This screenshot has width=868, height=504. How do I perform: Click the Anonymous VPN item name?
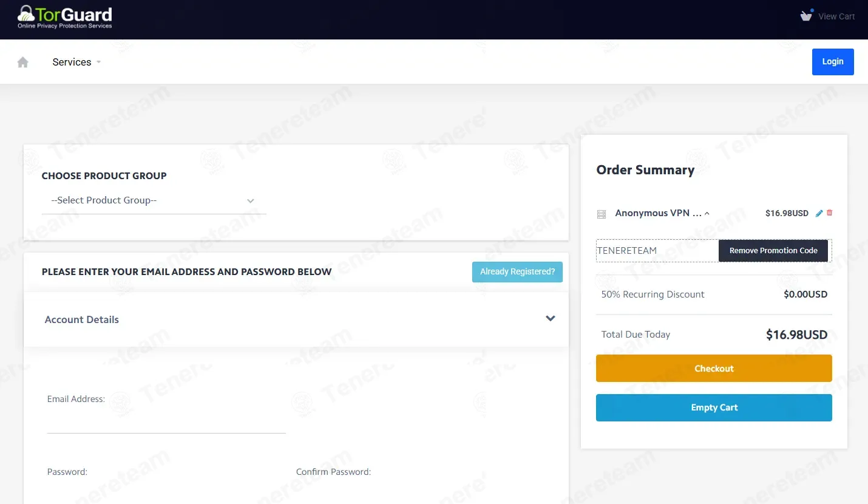click(658, 213)
